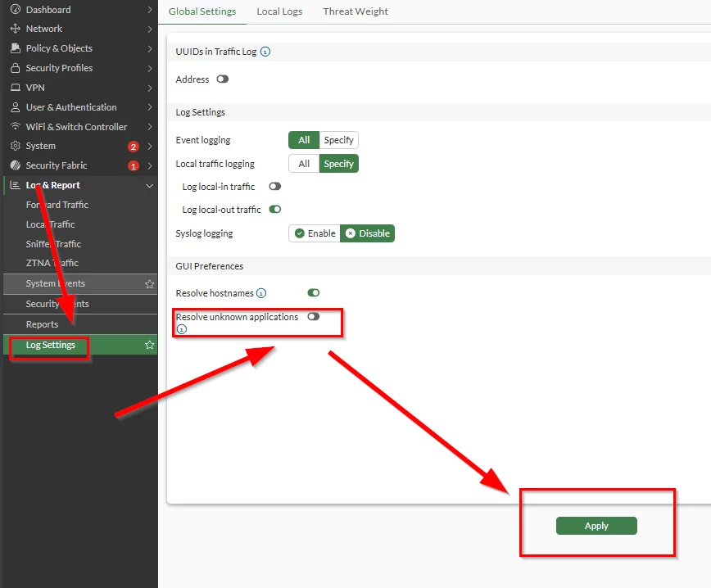Open Reports page

(79, 324)
